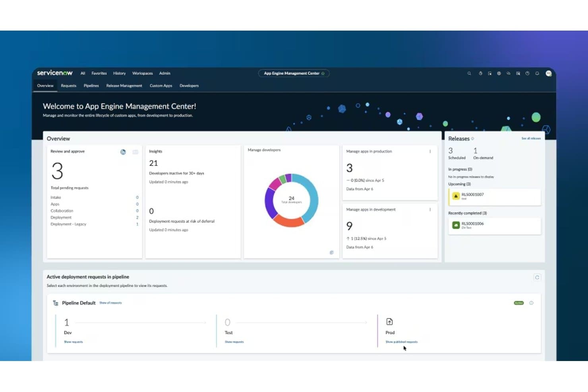Click the ServiceNow logo
Viewport: 588px width, 392px height.
tap(55, 73)
